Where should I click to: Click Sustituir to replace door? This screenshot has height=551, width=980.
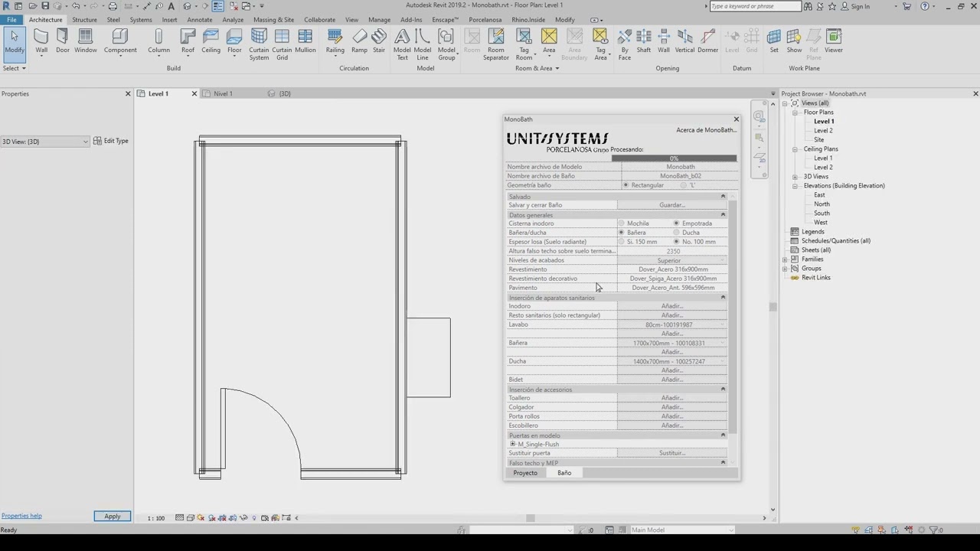pos(672,453)
